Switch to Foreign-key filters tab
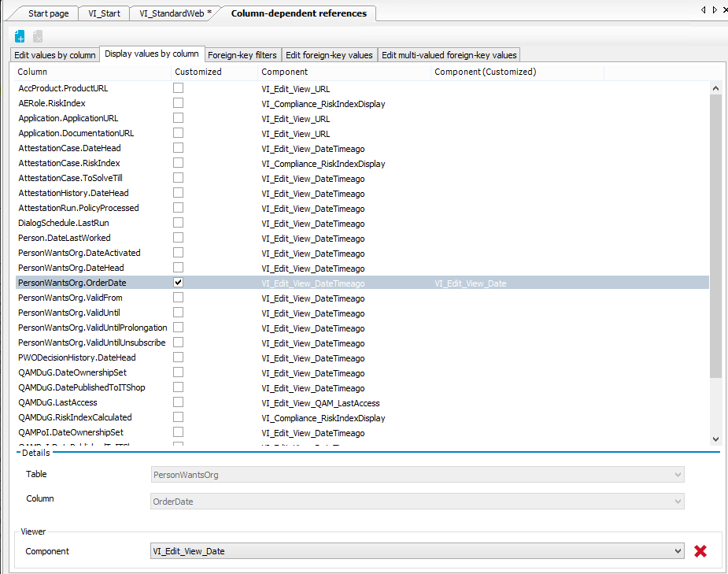Viewport: 728px width, 574px height. coord(242,55)
